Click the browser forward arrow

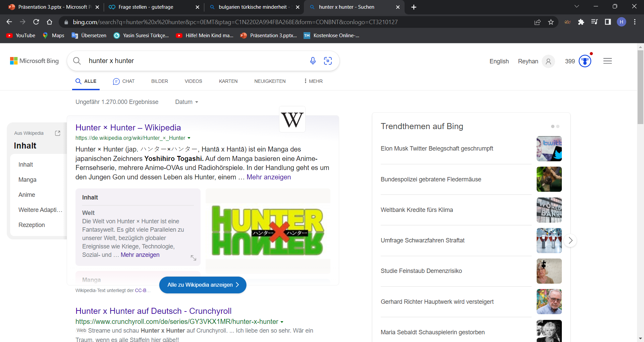pyautogui.click(x=22, y=22)
